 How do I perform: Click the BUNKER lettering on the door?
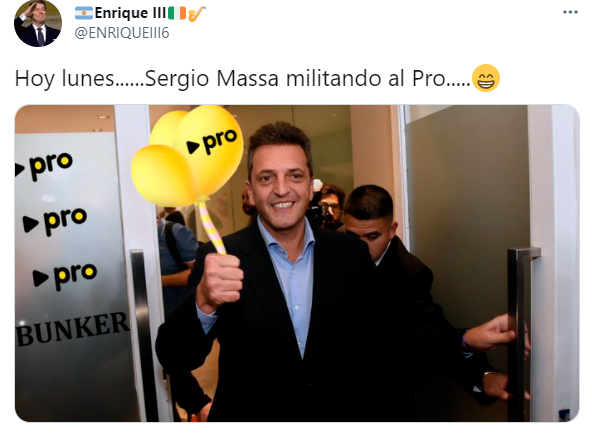[x=73, y=329]
